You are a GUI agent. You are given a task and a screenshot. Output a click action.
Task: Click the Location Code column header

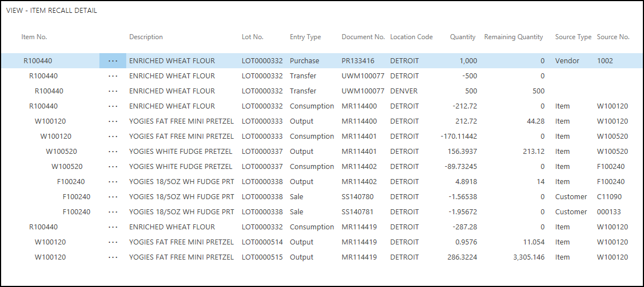411,37
